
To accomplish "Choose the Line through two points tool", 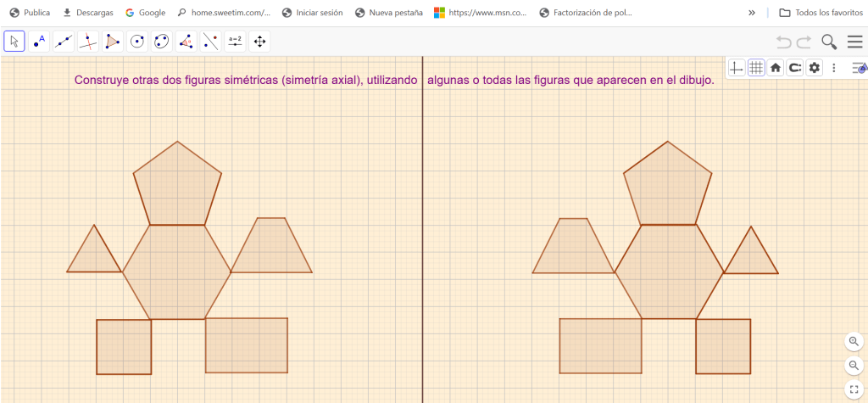I will pos(64,42).
